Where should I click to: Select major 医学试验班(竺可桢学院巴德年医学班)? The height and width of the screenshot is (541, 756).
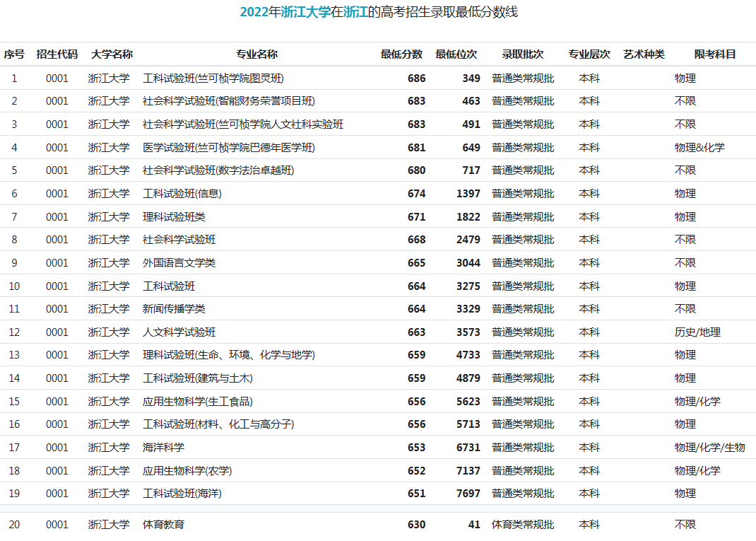228,148
